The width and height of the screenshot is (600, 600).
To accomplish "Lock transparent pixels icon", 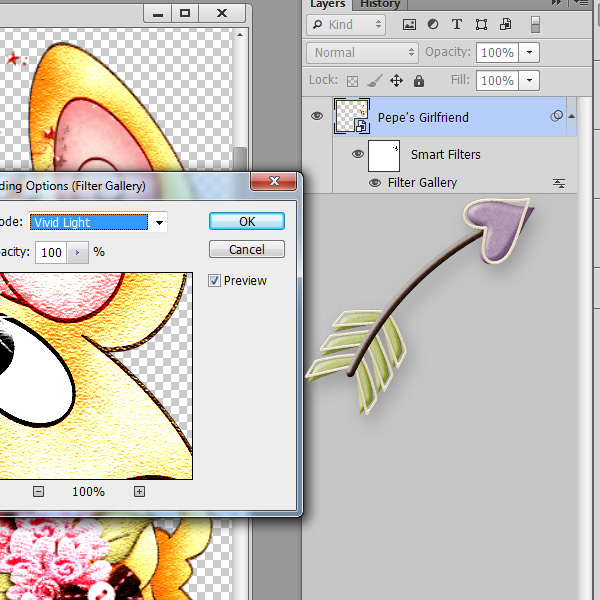I will coord(352,81).
